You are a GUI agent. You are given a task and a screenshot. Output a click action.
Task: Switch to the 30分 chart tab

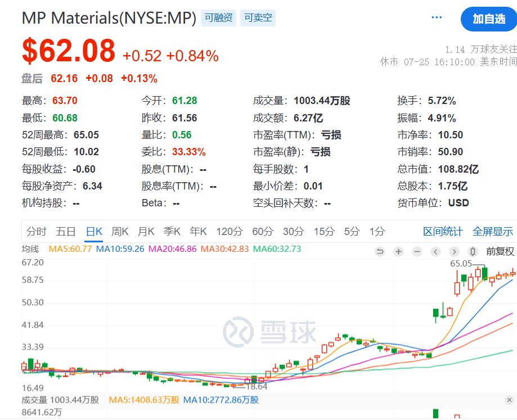point(294,231)
